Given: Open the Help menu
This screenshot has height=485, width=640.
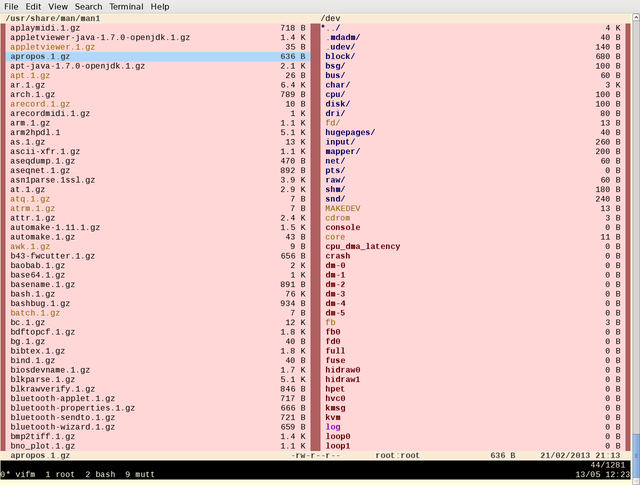Looking at the screenshot, I should point(160,7).
